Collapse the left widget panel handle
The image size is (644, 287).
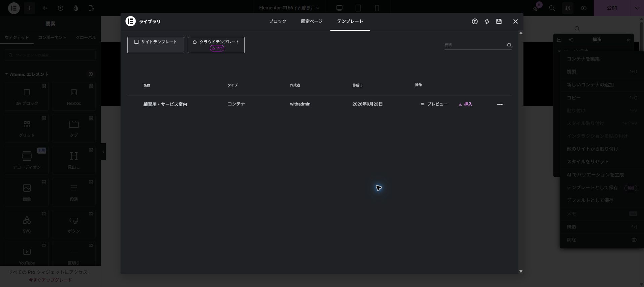[x=103, y=152]
